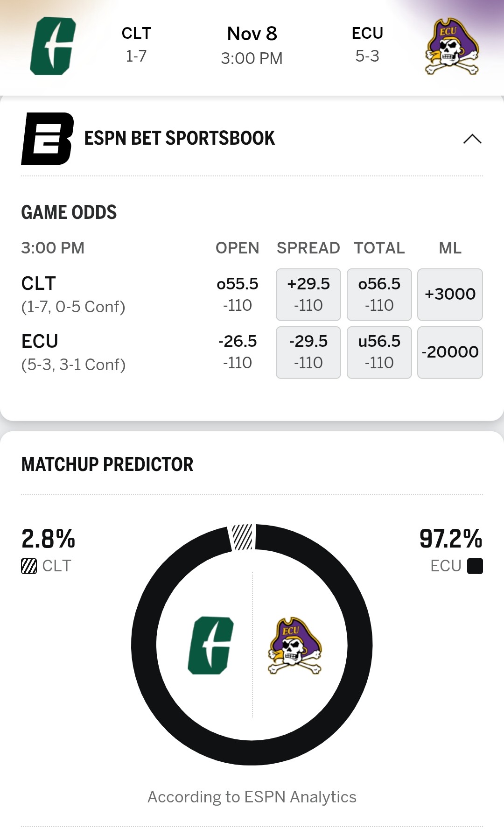Select CLT +29.5 spread bet
Screen dimensions: 504x836
(x=308, y=294)
